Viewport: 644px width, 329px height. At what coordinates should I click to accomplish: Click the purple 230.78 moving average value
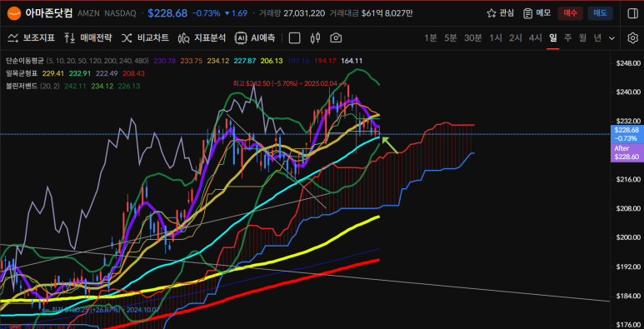(x=165, y=61)
